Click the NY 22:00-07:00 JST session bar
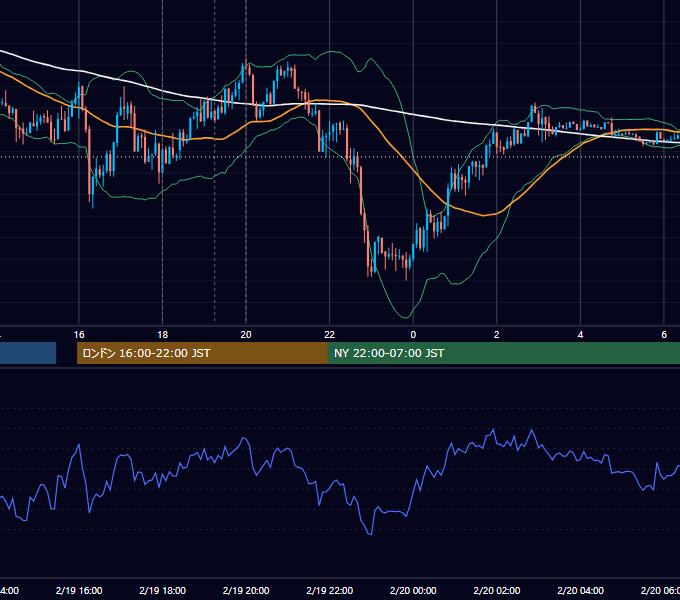Screen dimensions: 680x600 (503, 353)
